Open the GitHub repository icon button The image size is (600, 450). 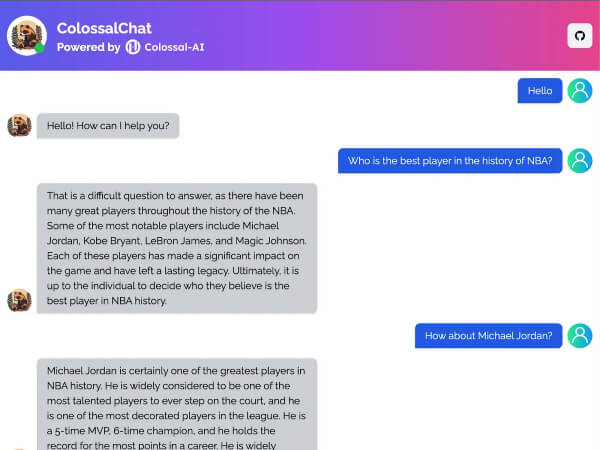580,36
